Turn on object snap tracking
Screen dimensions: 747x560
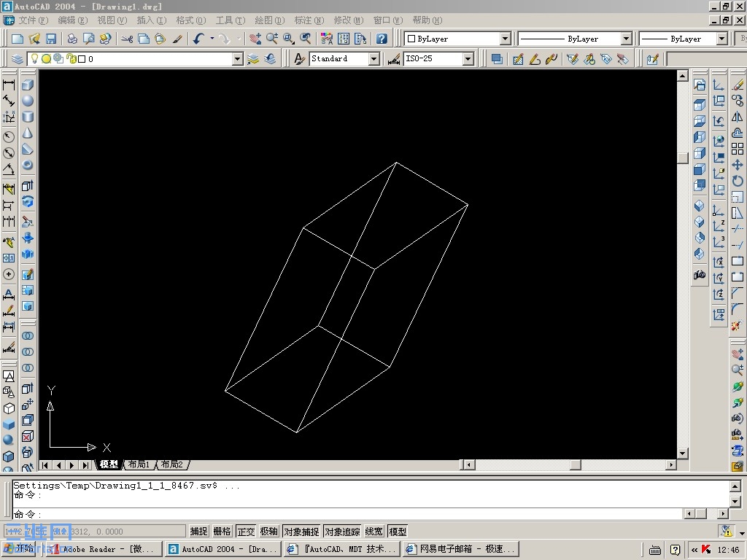[341, 531]
